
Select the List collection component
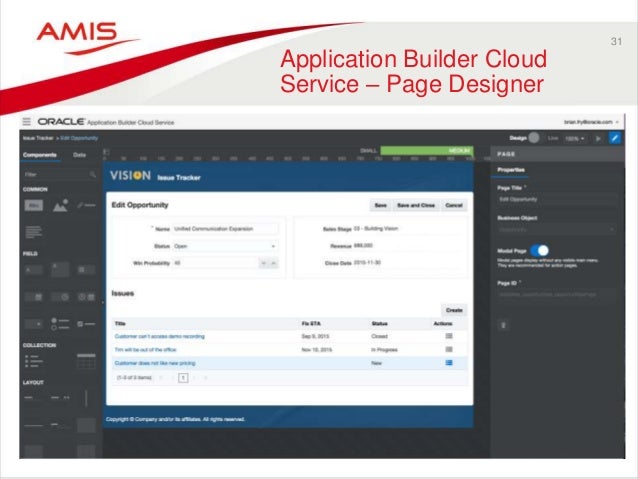pyautogui.click(x=34, y=361)
